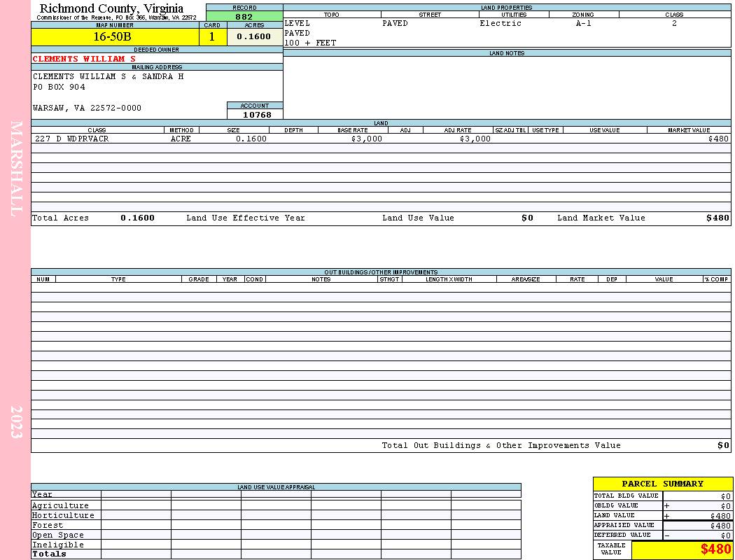
Task: Click the Forest row label
Action: (48, 525)
